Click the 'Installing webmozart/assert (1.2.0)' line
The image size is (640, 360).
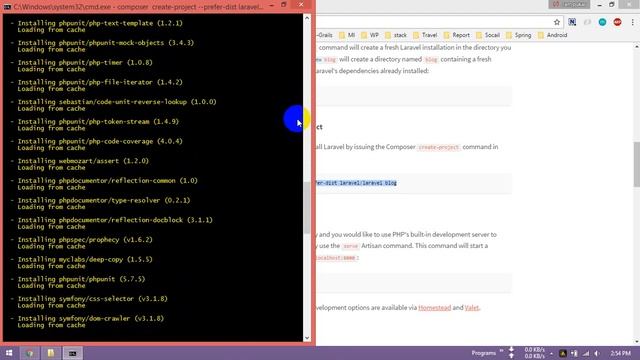(x=83, y=161)
